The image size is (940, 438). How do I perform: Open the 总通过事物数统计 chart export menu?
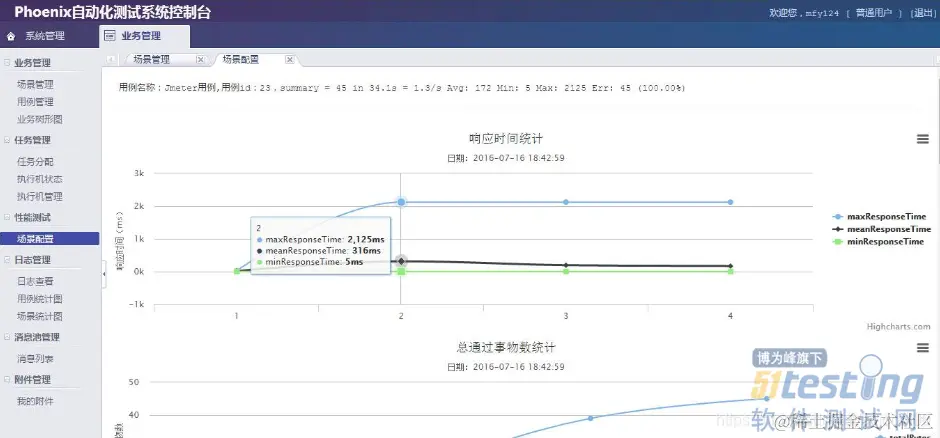coord(923,348)
